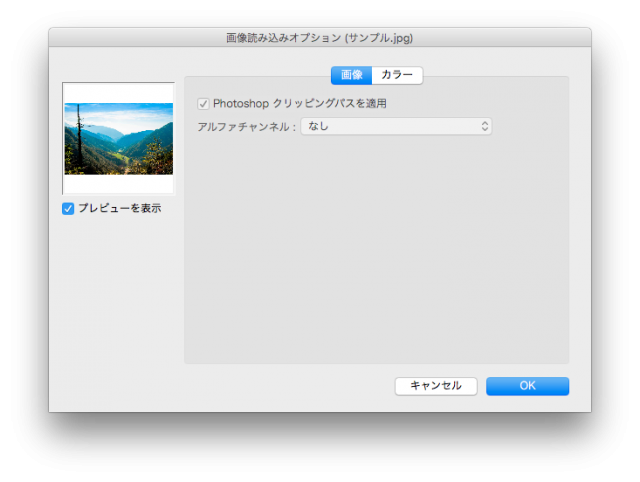The image size is (640, 482).
Task: Click the grey checkmark icon beside Photoshop クリッピングパス
Action: 203,103
